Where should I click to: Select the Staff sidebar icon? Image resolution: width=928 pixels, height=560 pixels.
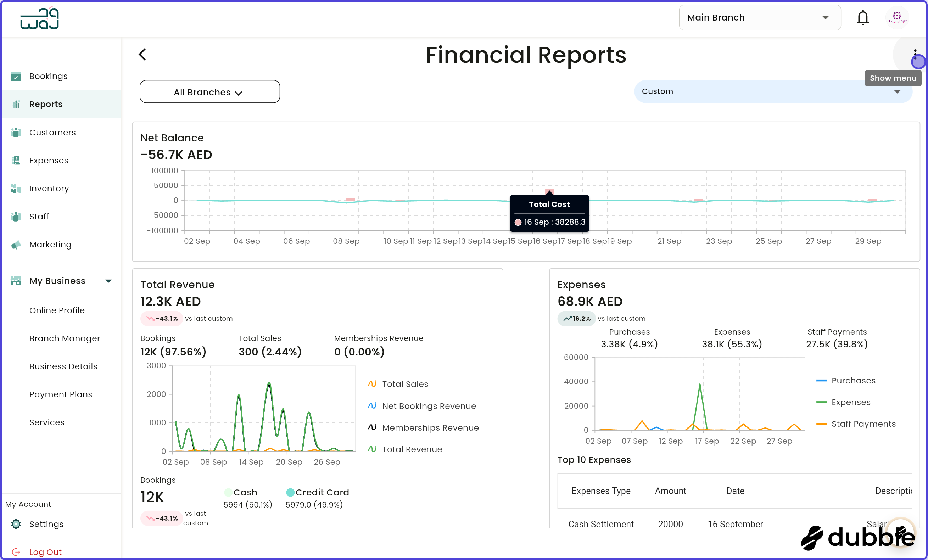coord(16,217)
